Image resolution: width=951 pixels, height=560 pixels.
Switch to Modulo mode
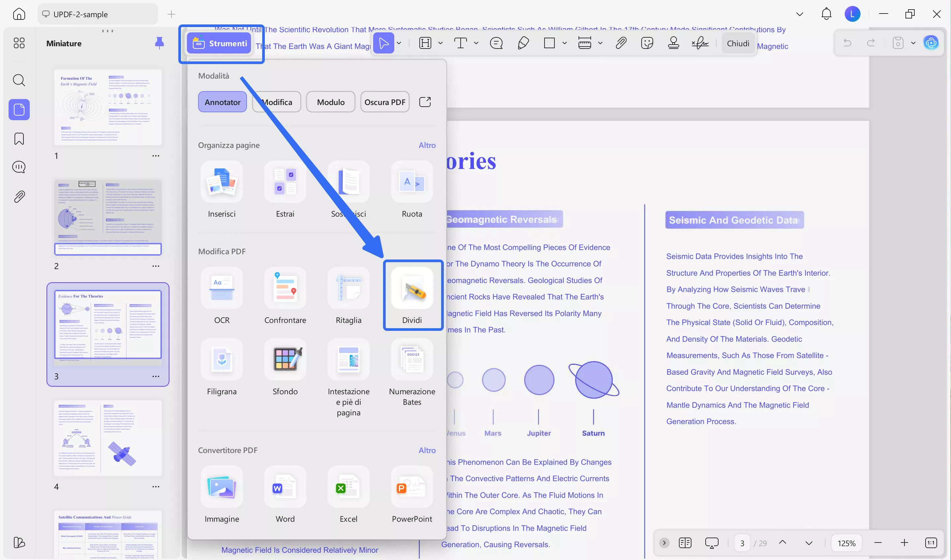[330, 102]
